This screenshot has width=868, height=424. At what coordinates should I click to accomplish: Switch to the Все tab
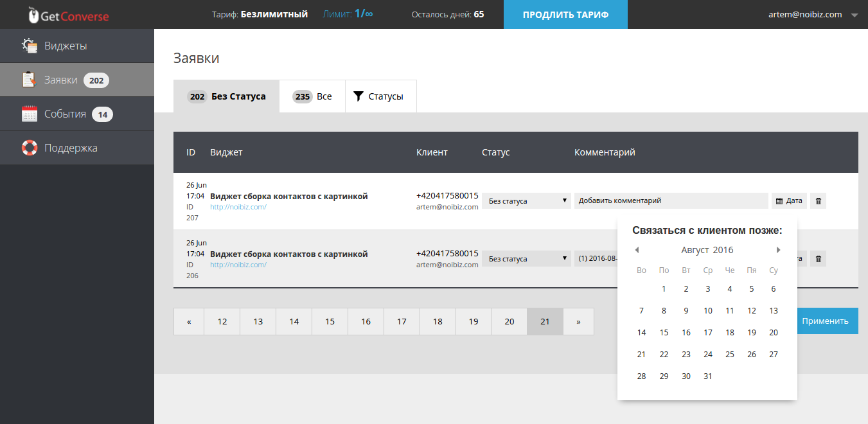[x=312, y=96]
